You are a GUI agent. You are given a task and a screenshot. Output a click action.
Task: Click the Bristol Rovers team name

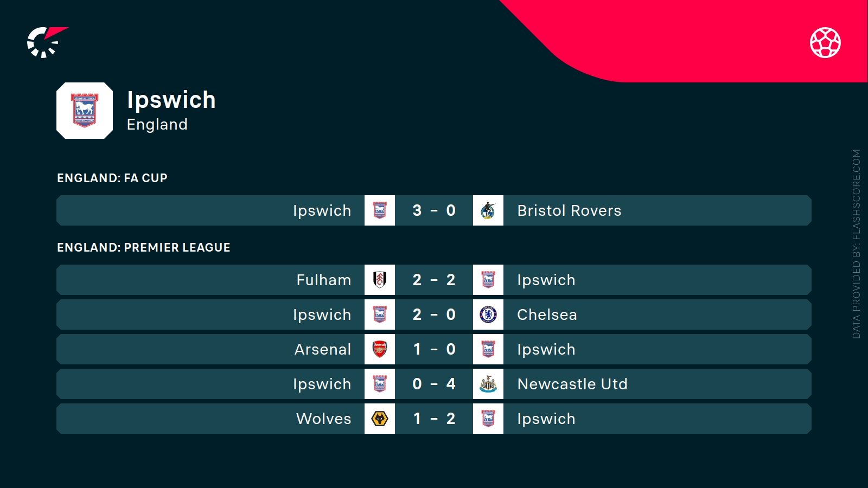[x=569, y=210]
